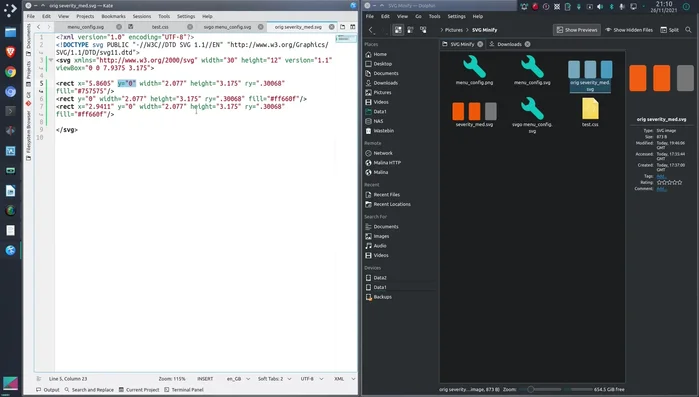Open Filesystem Browser panel in Kate
Viewport: 699px width, 397px height.
(x=29, y=135)
